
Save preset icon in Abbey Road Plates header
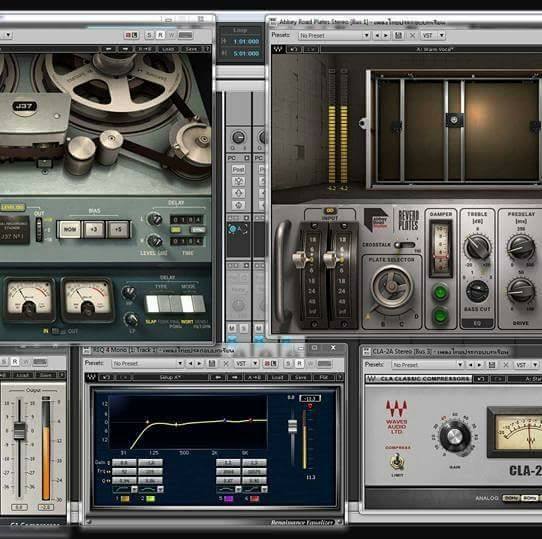click(x=398, y=35)
